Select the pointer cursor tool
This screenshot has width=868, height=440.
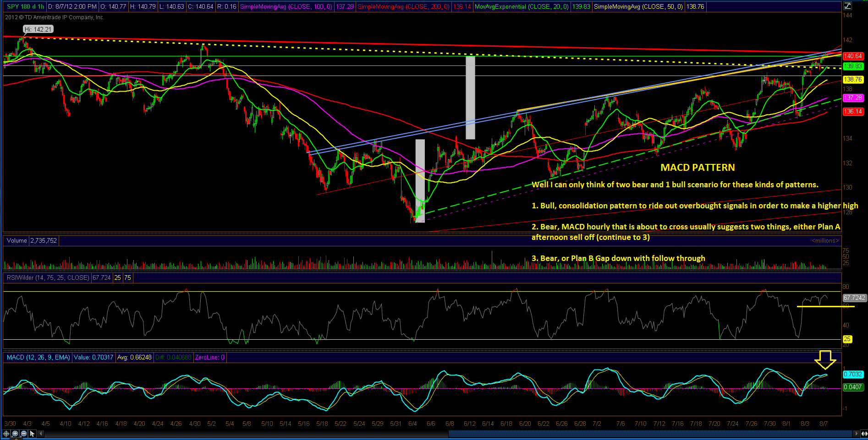[32, 434]
